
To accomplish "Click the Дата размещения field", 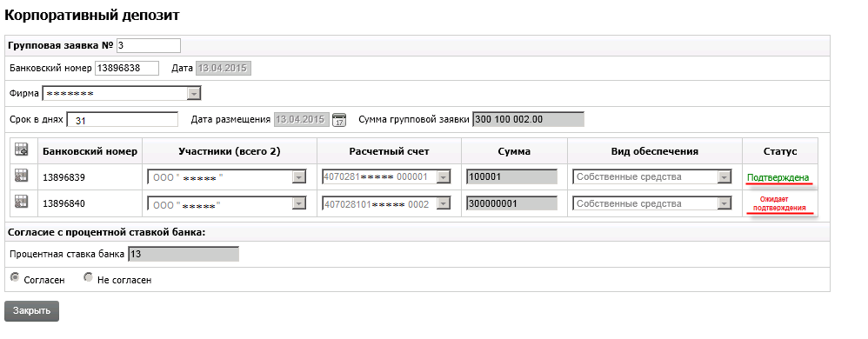I will [302, 119].
